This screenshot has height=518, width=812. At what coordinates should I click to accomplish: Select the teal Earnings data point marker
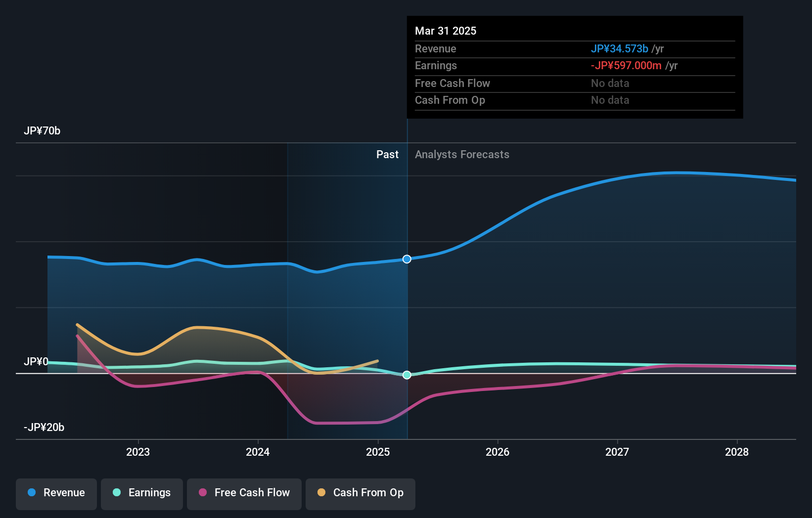tap(406, 375)
